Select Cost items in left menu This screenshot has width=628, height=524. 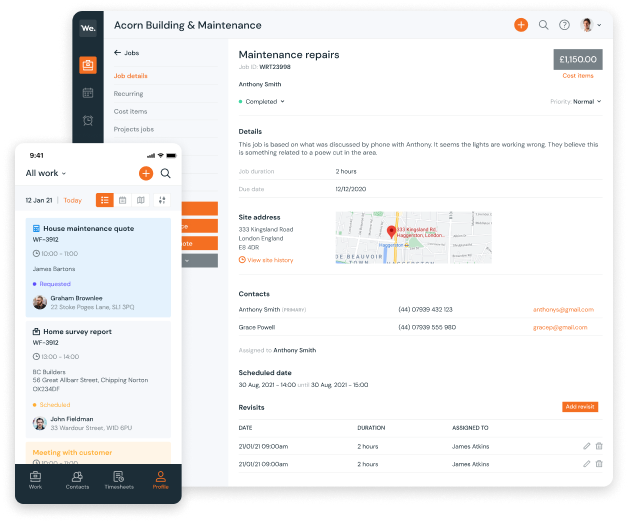pyautogui.click(x=130, y=111)
